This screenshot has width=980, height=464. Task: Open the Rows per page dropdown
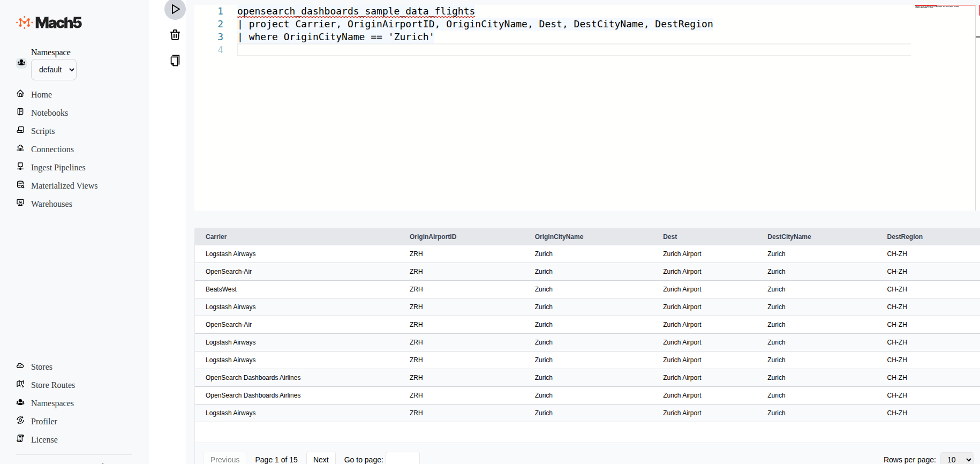[x=956, y=460]
